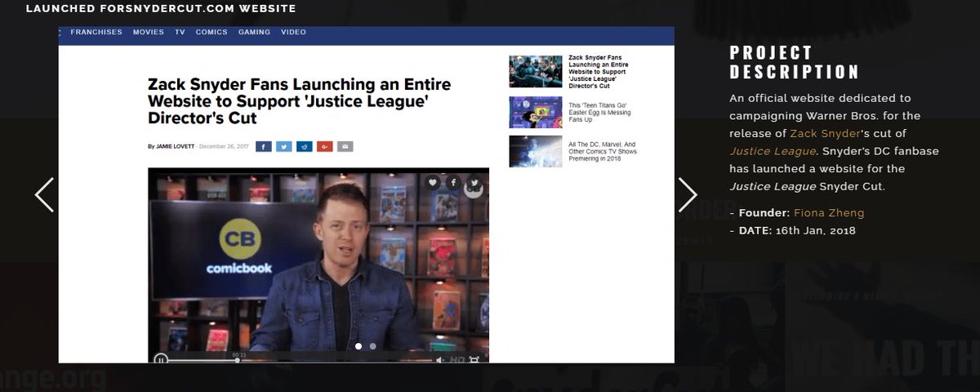
Task: Share article via light-blue Twitter icon under byline
Action: coord(284,146)
